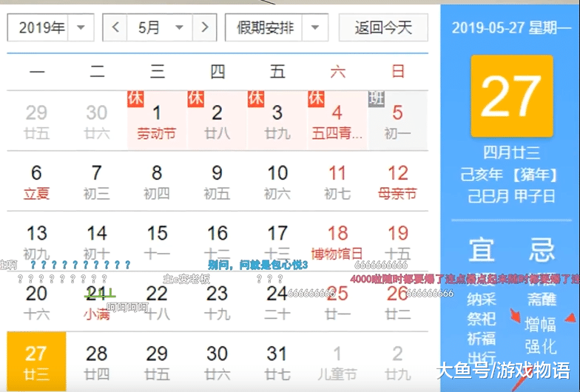
Task: Select May 21 小满
Action: point(97,302)
